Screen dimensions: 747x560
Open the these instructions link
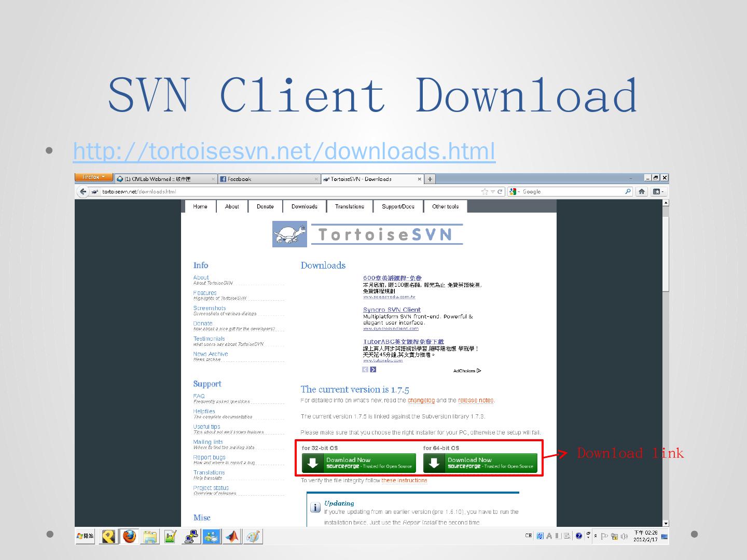404,481
